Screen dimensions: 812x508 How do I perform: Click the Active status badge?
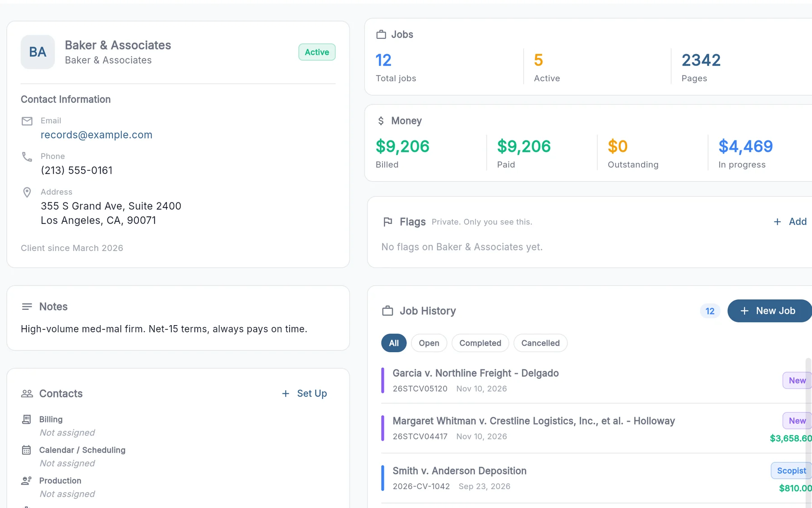pos(317,52)
